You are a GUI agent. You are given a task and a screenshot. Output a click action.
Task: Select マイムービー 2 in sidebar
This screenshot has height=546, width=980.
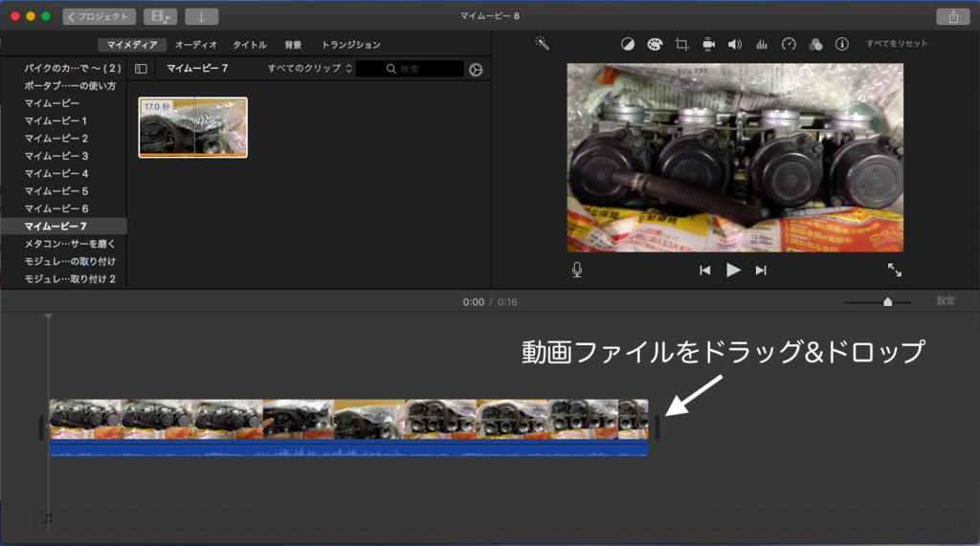pos(56,138)
